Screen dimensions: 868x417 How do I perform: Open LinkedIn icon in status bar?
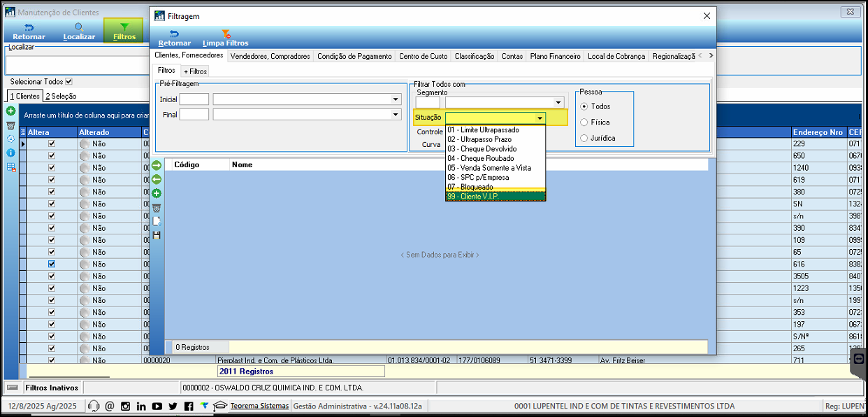coord(141,406)
